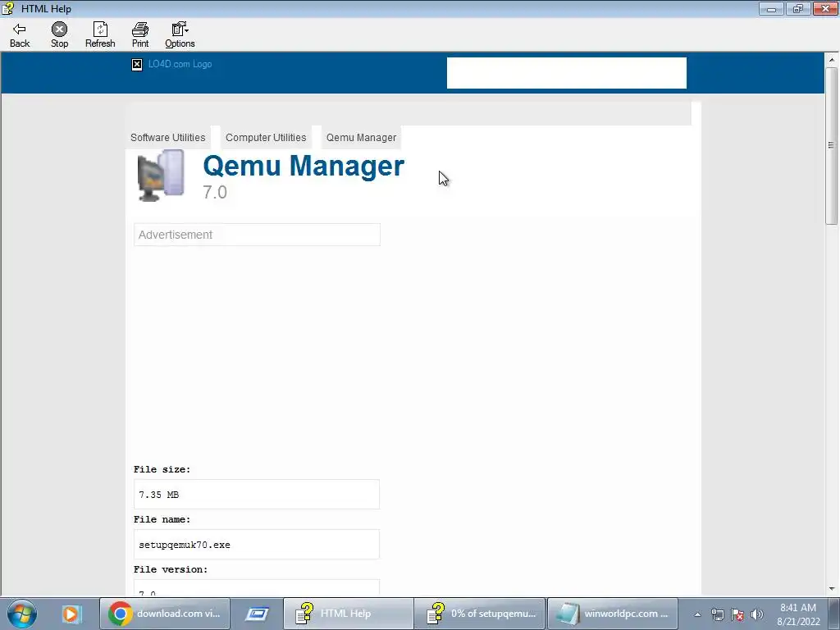This screenshot has height=630, width=840.
Task: Open the volume speaker tray icon
Action: pos(756,614)
